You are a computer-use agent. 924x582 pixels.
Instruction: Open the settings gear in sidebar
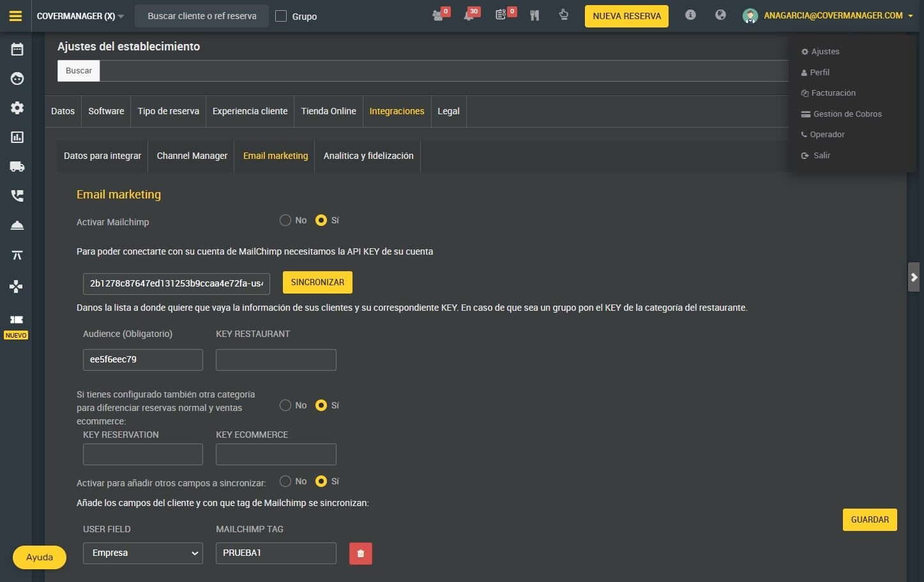pos(17,108)
